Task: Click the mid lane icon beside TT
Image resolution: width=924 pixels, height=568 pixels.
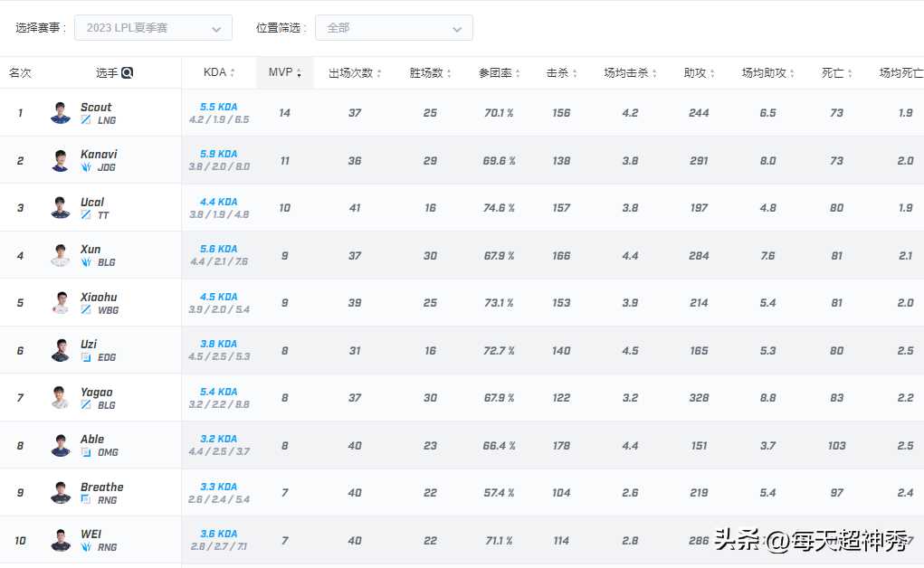Action: coord(86,215)
